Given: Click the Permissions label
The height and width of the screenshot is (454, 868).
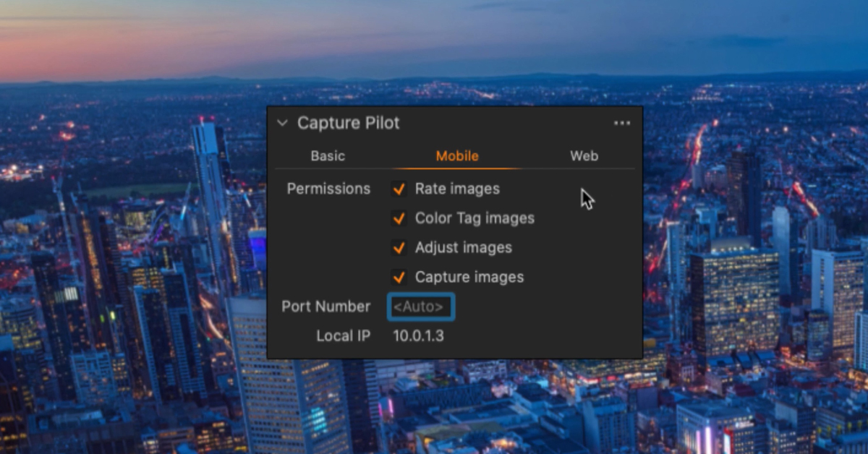Looking at the screenshot, I should point(328,189).
